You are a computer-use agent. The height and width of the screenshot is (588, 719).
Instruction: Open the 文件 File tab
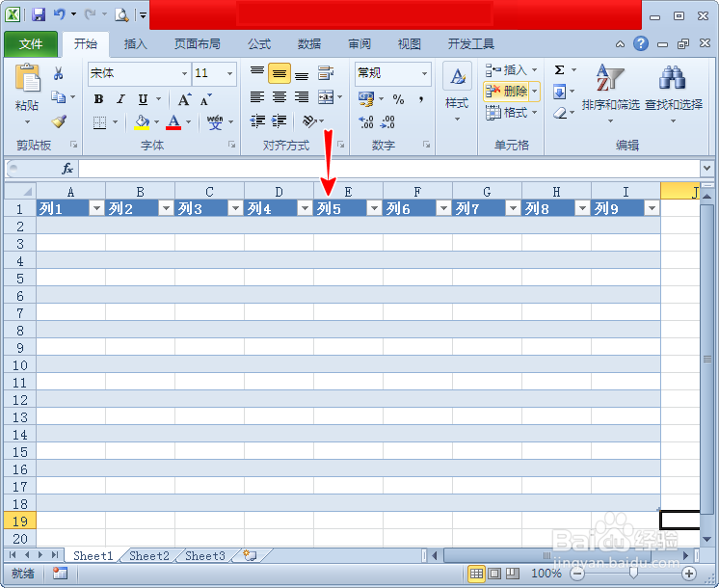[x=31, y=44]
